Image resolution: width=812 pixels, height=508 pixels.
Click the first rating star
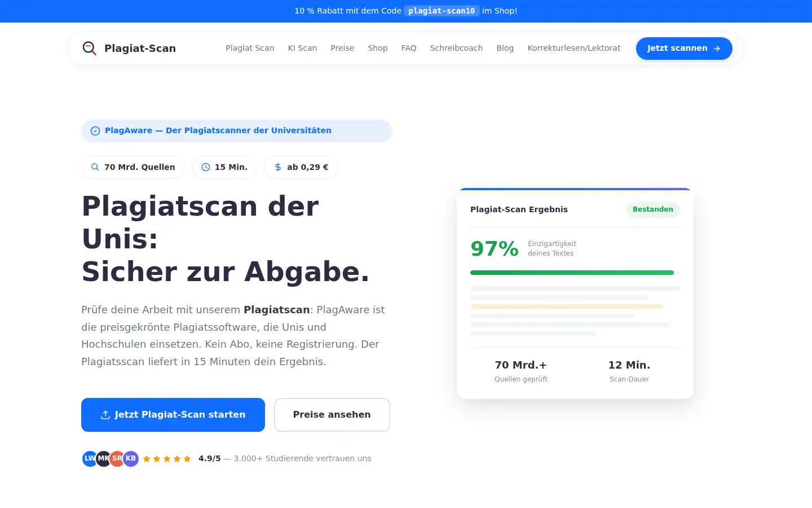tap(147, 459)
